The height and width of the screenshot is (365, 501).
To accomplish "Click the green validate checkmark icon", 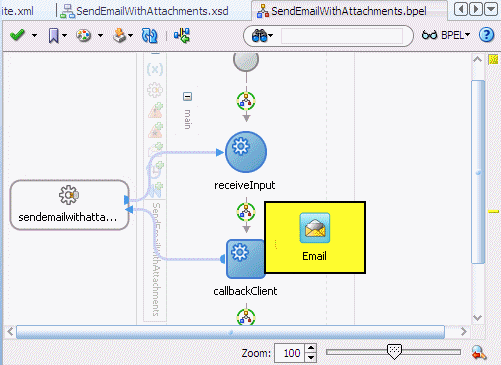I will 17,35.
